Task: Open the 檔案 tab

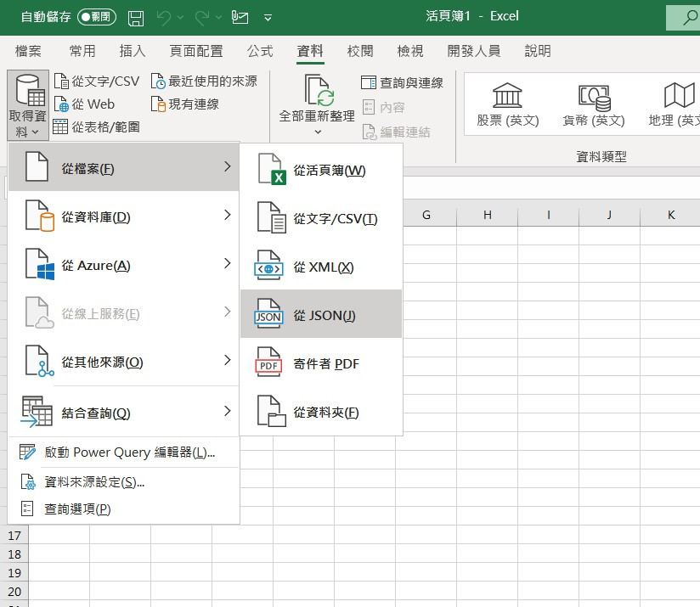Action: pos(28,51)
